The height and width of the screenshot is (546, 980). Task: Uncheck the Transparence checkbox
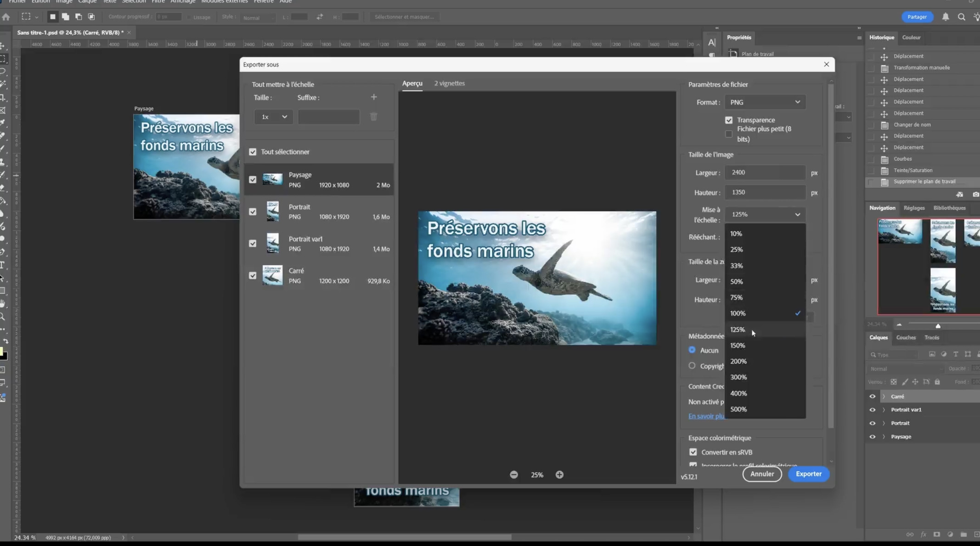[x=729, y=120]
